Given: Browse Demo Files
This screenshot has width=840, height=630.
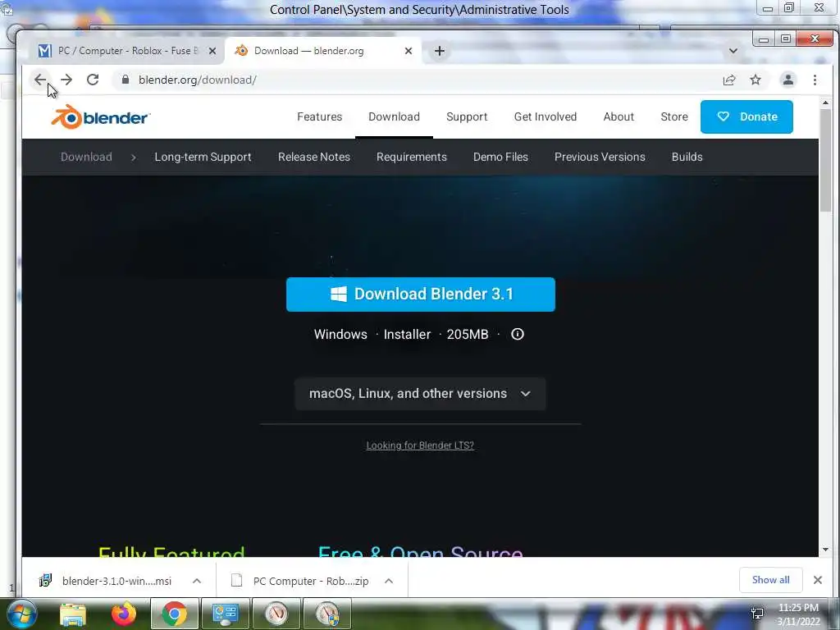Looking at the screenshot, I should tap(501, 157).
